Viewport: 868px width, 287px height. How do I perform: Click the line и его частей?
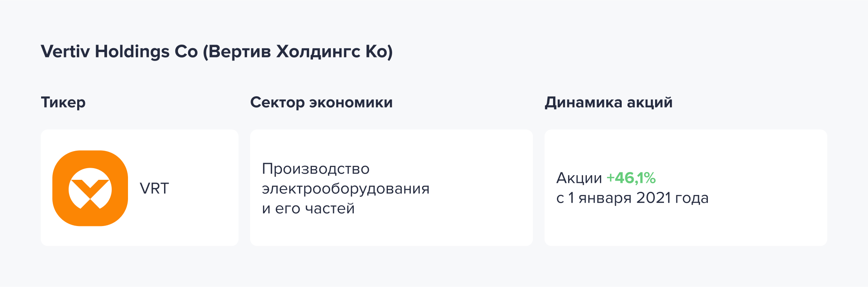point(308,209)
